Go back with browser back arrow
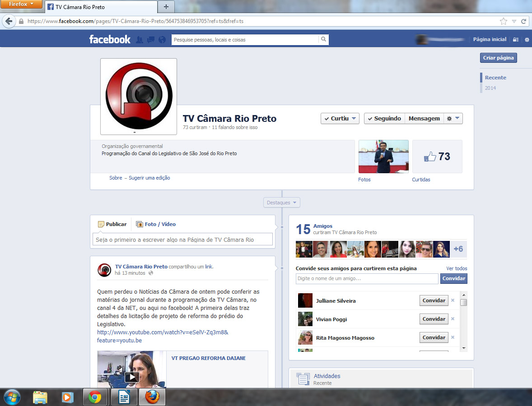Image resolution: width=532 pixels, height=406 pixels. coord(9,21)
